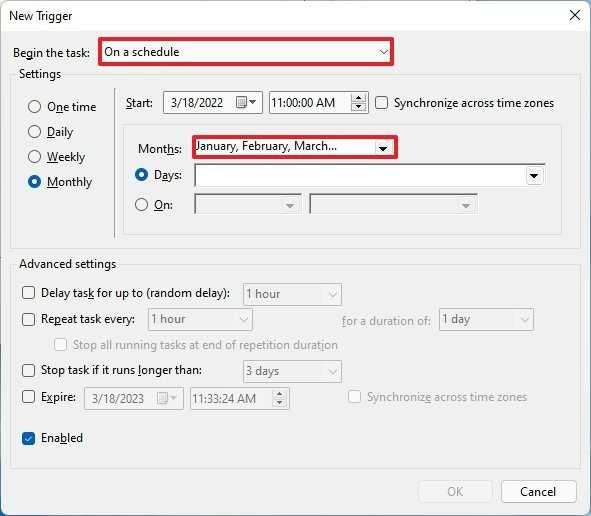Click the OK button
Viewport: 591px width, 516px height.
point(455,492)
